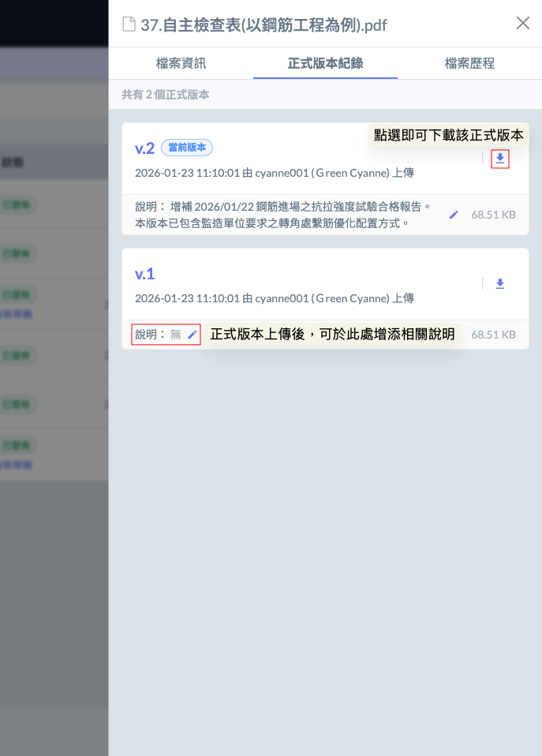The height and width of the screenshot is (756, 542).
Task: Click the pencil icon beside 說明：無
Action: 192,335
